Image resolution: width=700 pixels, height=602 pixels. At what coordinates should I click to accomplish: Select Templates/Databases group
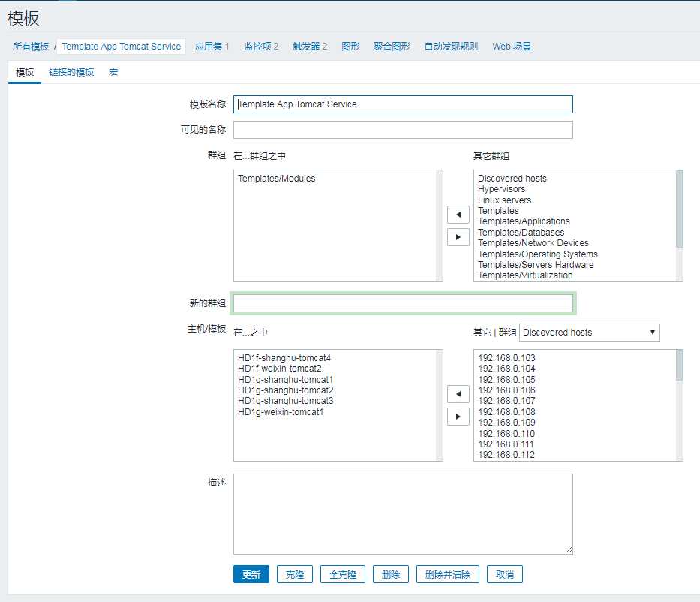click(521, 232)
